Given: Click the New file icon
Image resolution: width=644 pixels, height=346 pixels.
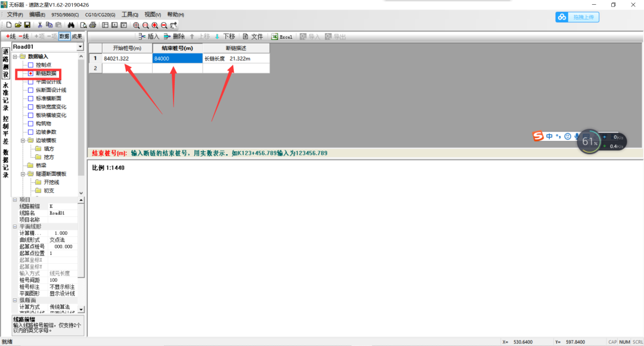Looking at the screenshot, I should tap(9, 26).
